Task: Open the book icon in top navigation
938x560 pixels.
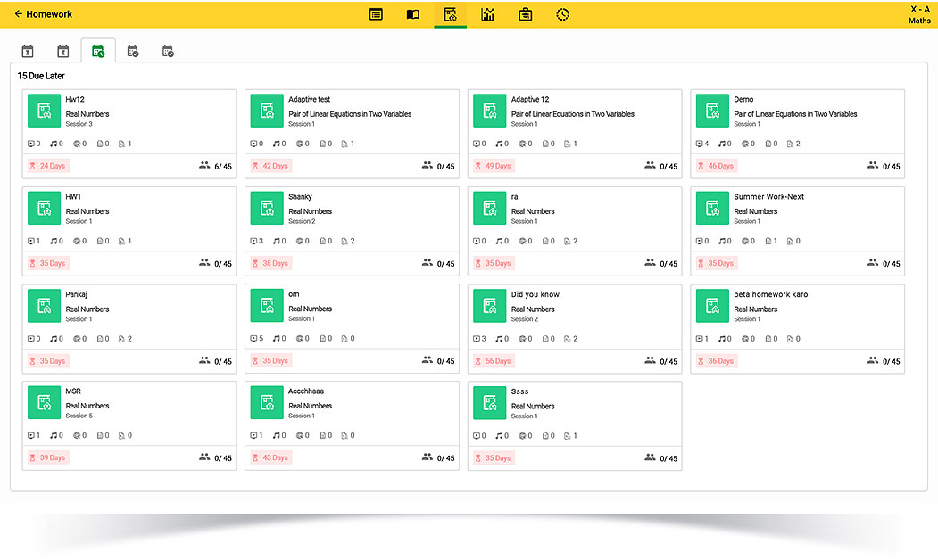Action: pos(413,14)
